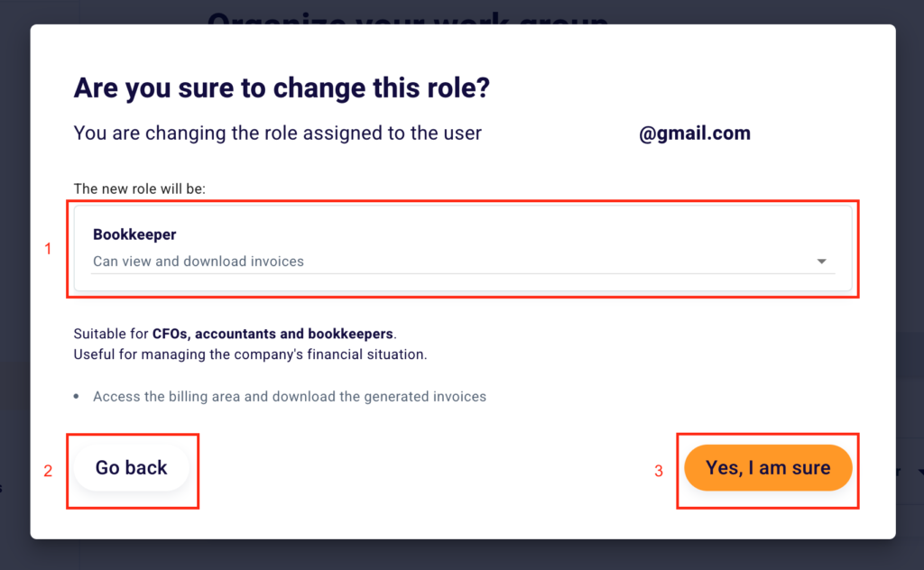Click the red annotation number 3
The height and width of the screenshot is (570, 924).
click(659, 471)
